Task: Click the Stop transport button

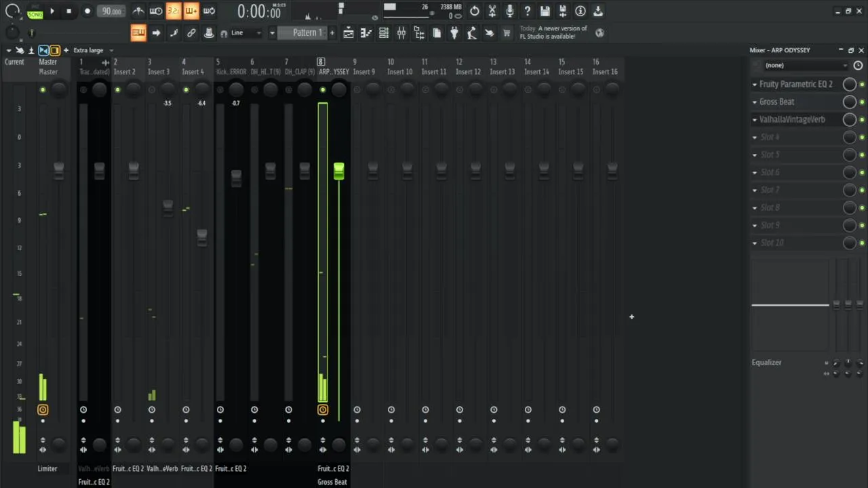Action: pos(68,11)
